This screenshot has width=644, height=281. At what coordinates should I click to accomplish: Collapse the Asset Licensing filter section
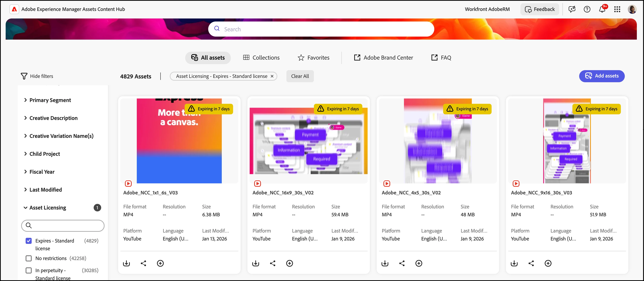(x=47, y=208)
